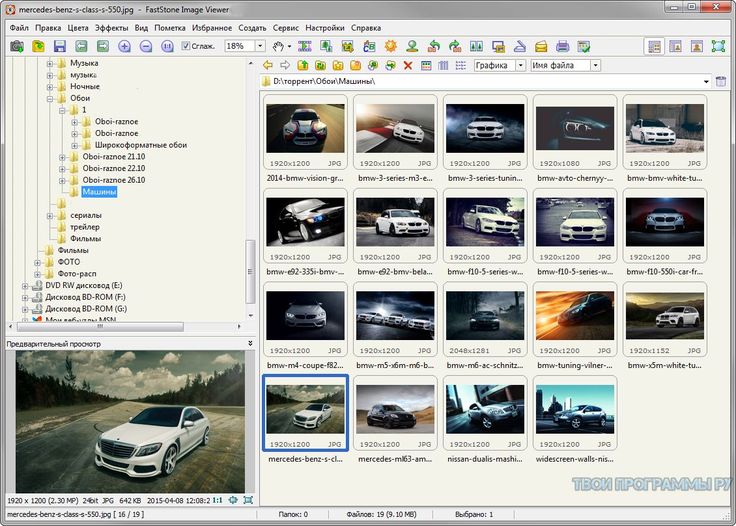The width and height of the screenshot is (736, 526).
Task: Click the zoom in (plus) toolbar icon
Action: [x=125, y=46]
